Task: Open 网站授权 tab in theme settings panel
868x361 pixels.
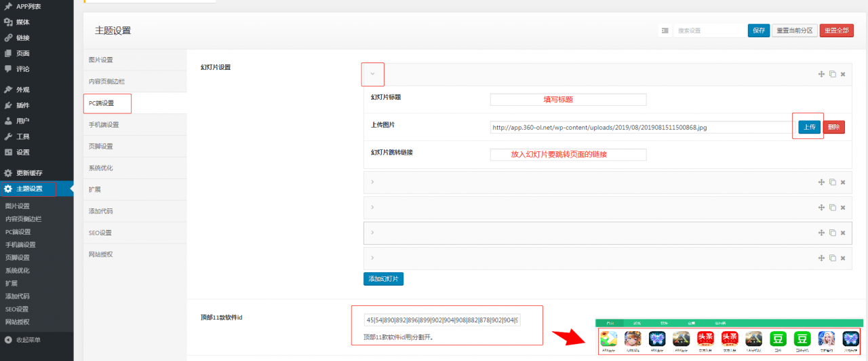Action: (x=135, y=254)
